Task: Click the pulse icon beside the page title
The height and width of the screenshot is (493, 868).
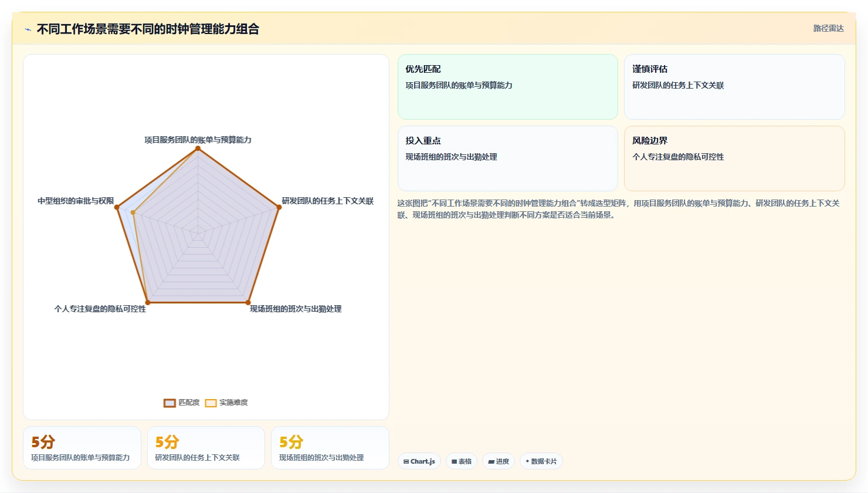Action: (x=28, y=29)
